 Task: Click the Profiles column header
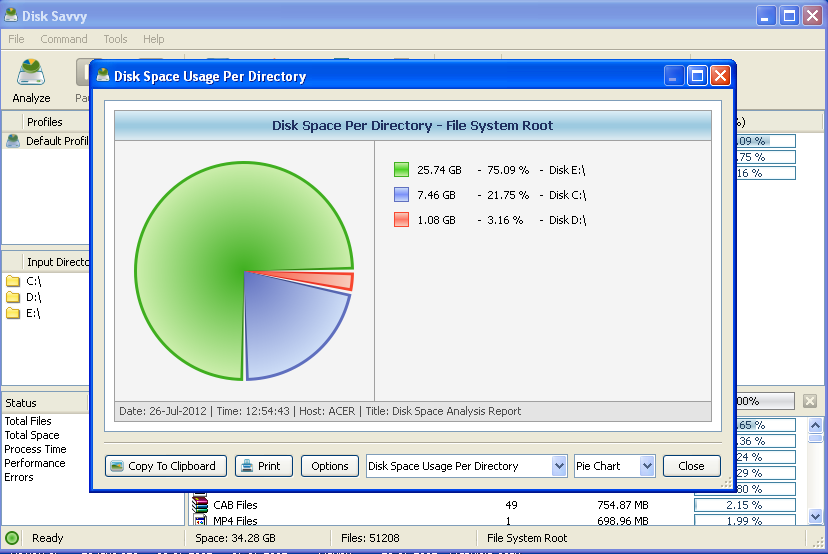tap(45, 122)
